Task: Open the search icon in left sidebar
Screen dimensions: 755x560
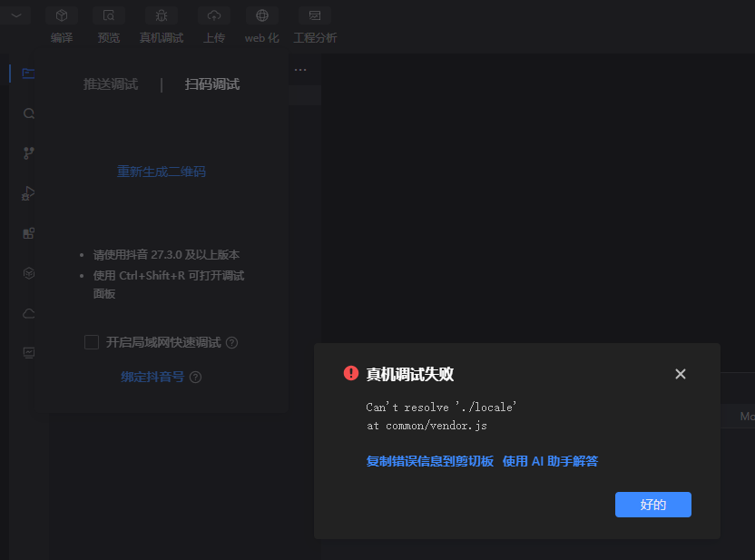Action: [29, 113]
